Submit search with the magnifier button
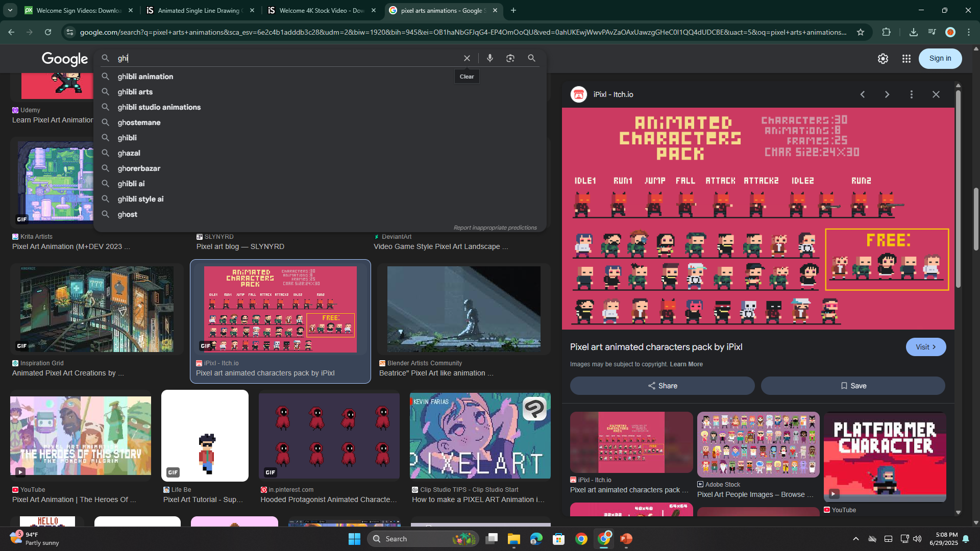 pos(531,58)
